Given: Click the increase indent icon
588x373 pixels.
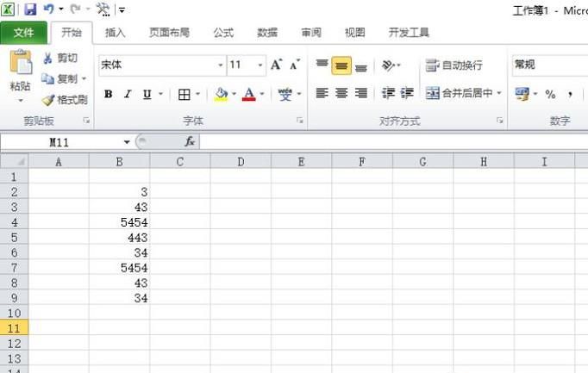Looking at the screenshot, I should click(407, 93).
